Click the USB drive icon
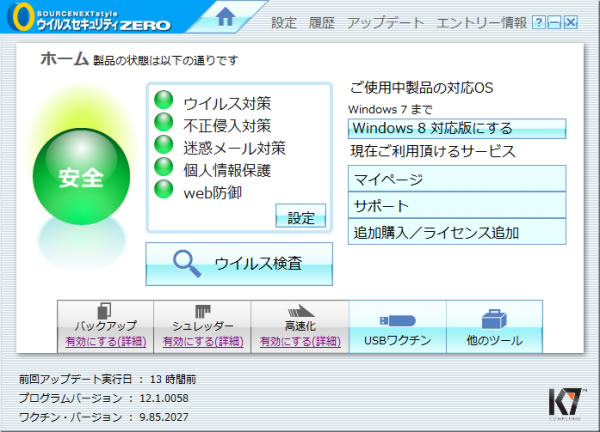Viewport: 600px width, 432px height. point(398,321)
